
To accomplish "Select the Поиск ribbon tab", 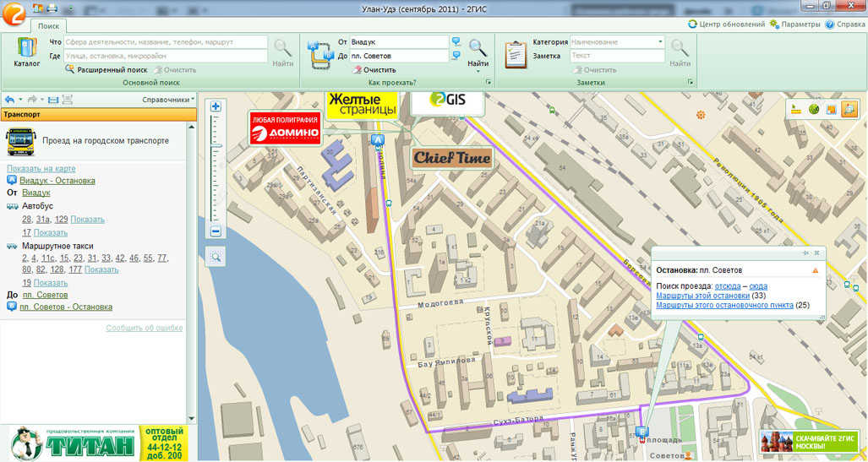I will coord(49,25).
